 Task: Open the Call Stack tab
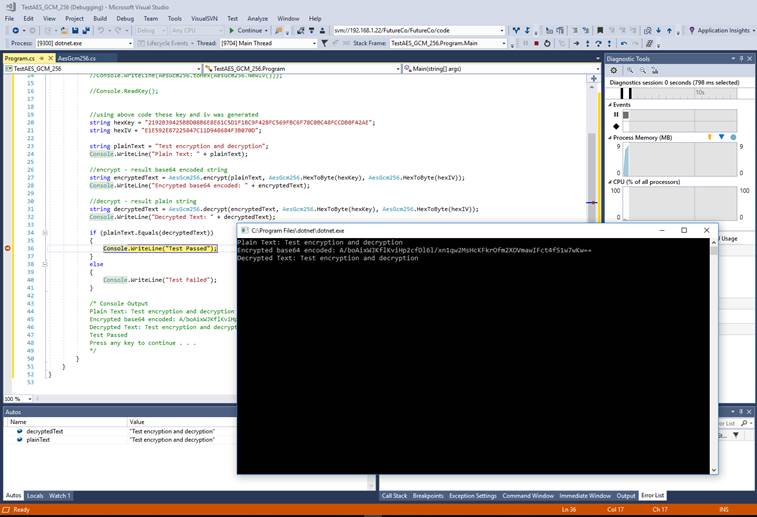(x=394, y=496)
